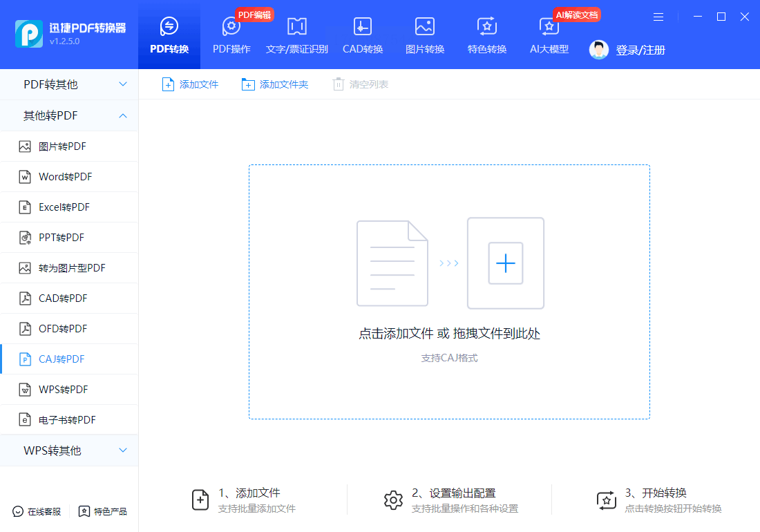The image size is (760, 532).
Task: Select 转为图片型PDF in sidebar
Action: pos(69,268)
